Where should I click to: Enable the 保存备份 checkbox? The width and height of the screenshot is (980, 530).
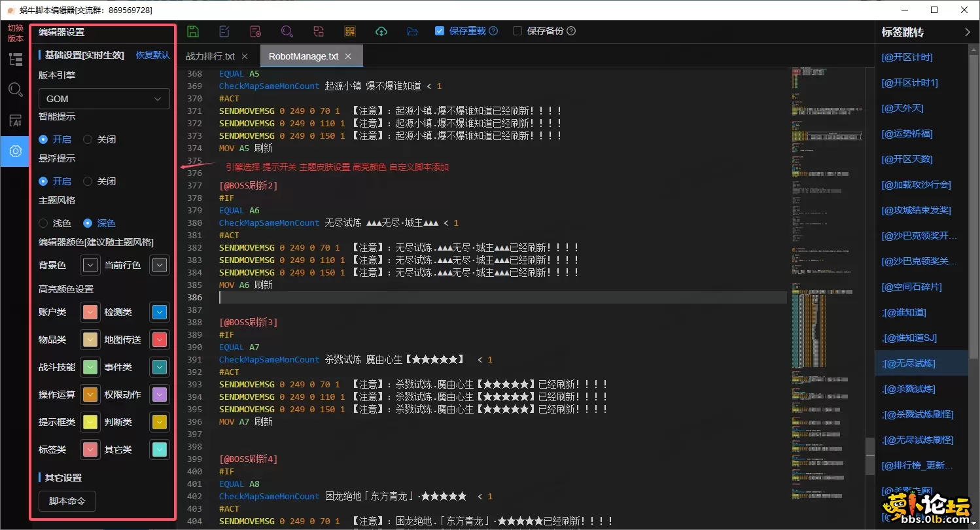click(x=517, y=31)
